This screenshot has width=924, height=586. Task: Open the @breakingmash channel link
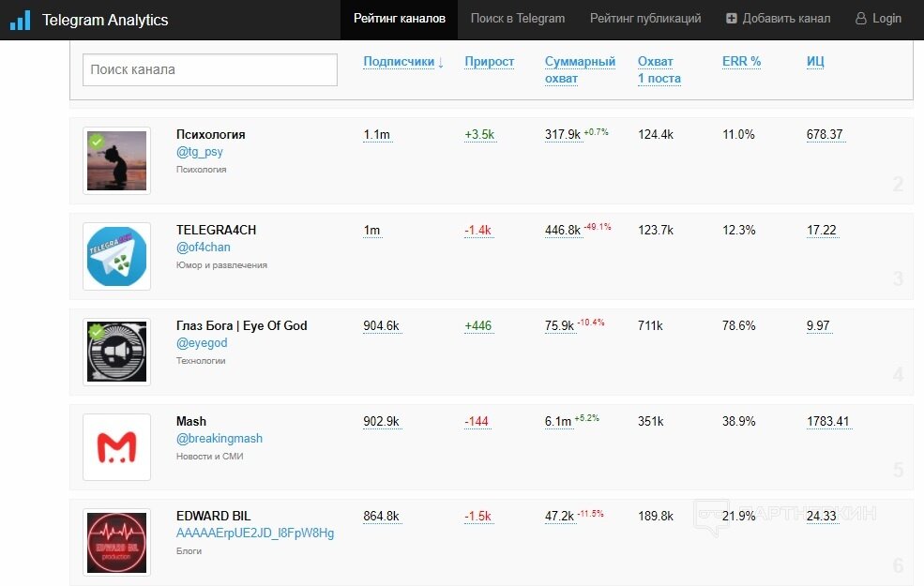pos(220,438)
